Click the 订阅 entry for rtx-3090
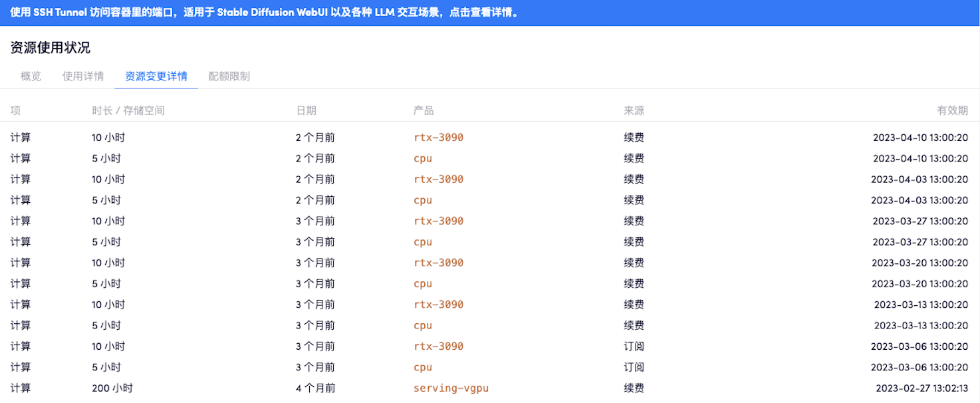This screenshot has width=980, height=403. coord(633,346)
